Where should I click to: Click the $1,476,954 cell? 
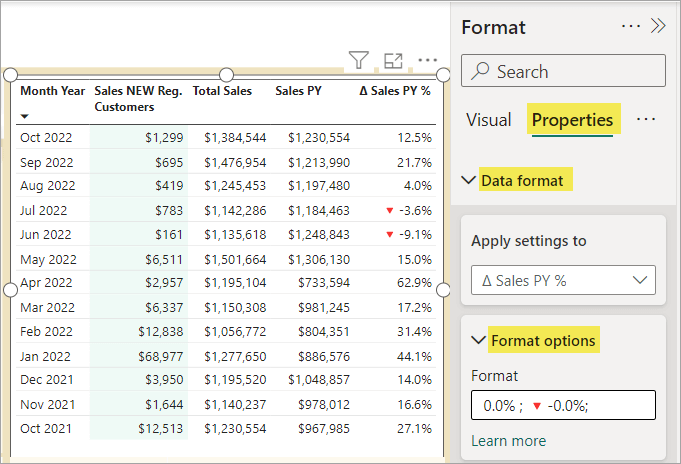pyautogui.click(x=235, y=162)
